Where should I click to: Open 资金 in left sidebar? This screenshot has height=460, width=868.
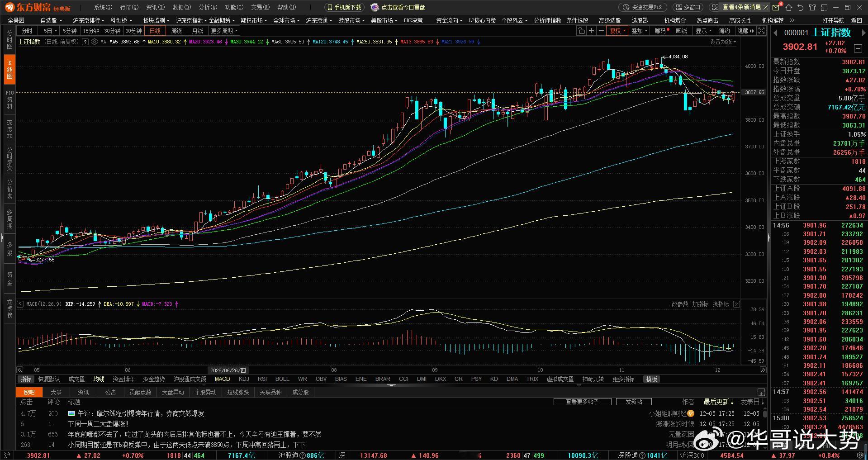click(9, 279)
